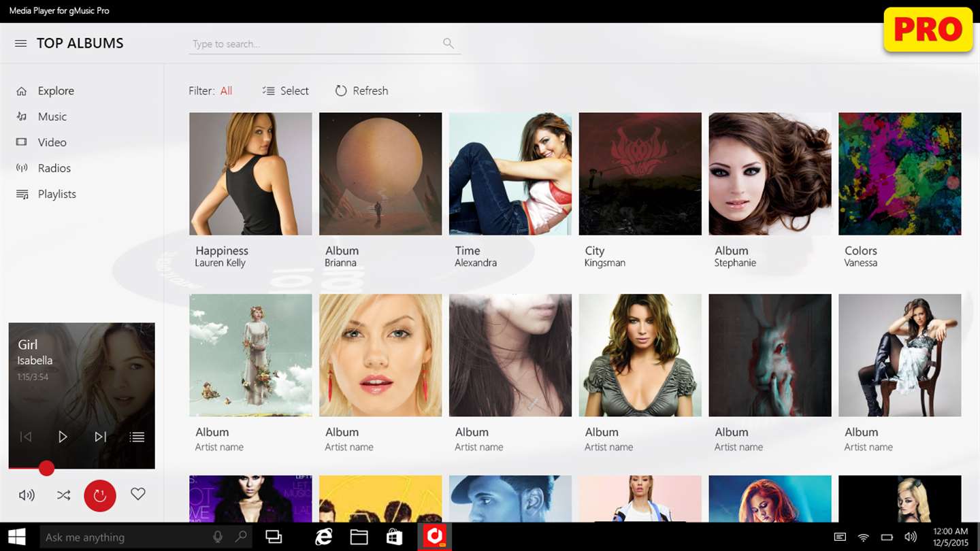Image resolution: width=980 pixels, height=551 pixels.
Task: Skip to previous track in mini player
Action: coord(26,437)
